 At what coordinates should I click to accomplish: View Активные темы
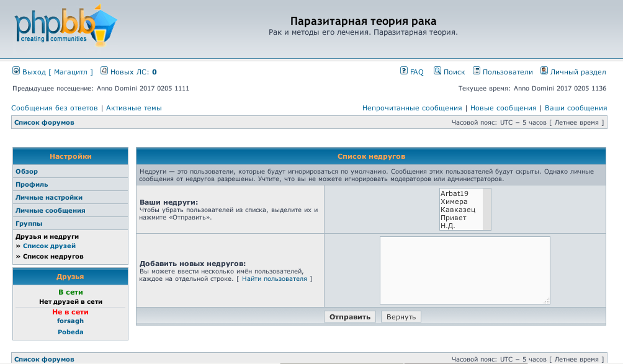[x=134, y=108]
